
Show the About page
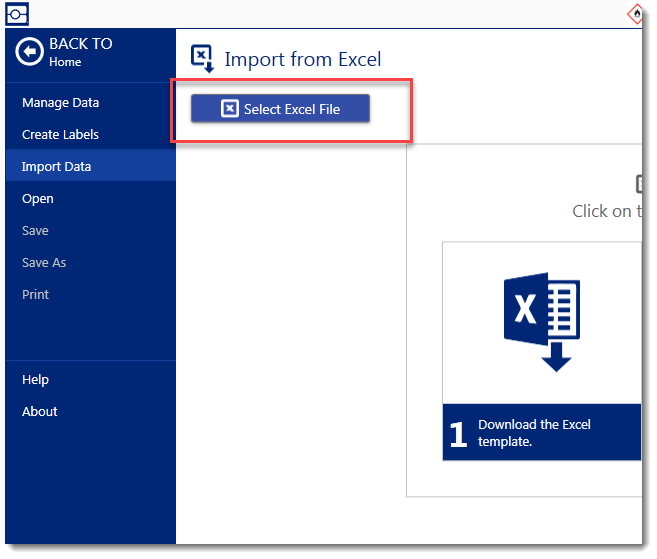click(40, 412)
